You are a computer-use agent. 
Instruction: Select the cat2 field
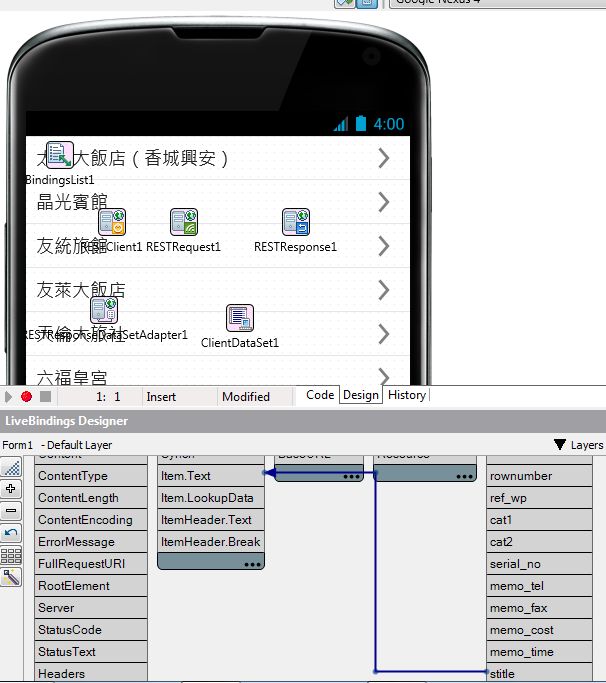pos(539,541)
